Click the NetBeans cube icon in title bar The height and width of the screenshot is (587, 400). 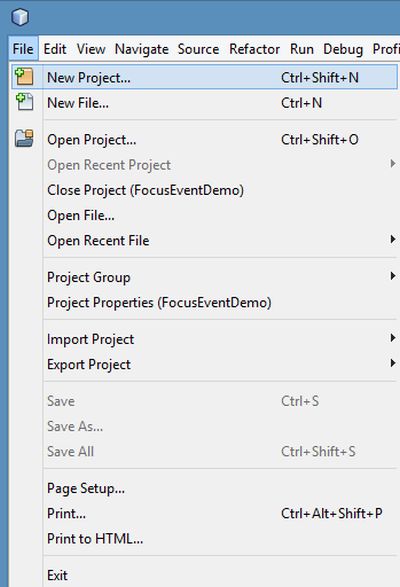20,17
